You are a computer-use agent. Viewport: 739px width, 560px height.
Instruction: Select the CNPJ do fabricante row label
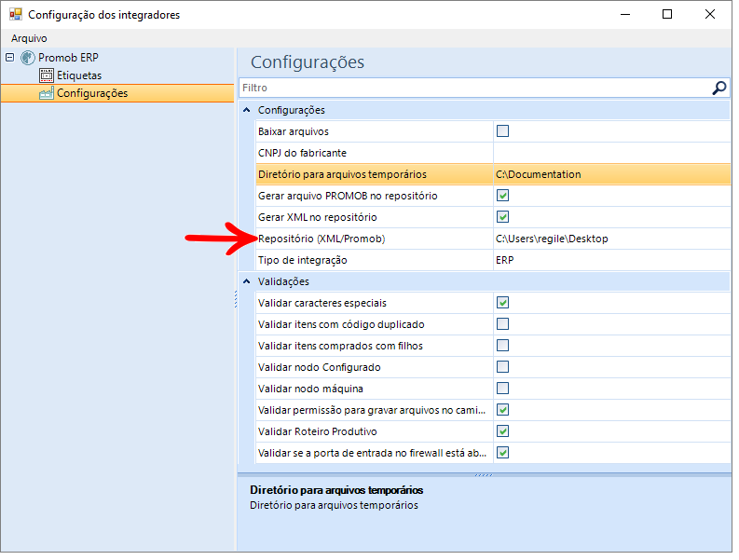[x=302, y=153]
